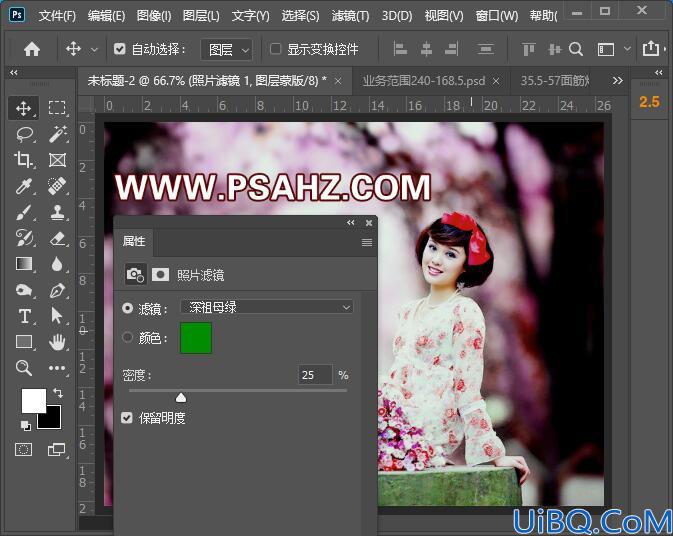Click the Share icon in options bar
Screen dimensions: 673x536
[x=651, y=48]
